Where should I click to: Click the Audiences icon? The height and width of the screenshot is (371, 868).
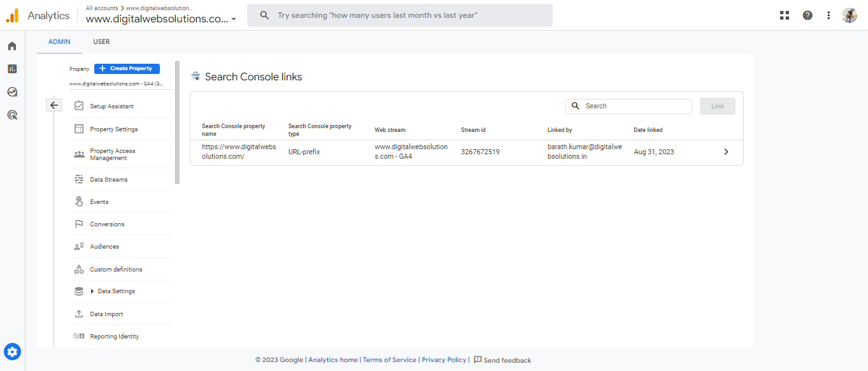pos(79,246)
